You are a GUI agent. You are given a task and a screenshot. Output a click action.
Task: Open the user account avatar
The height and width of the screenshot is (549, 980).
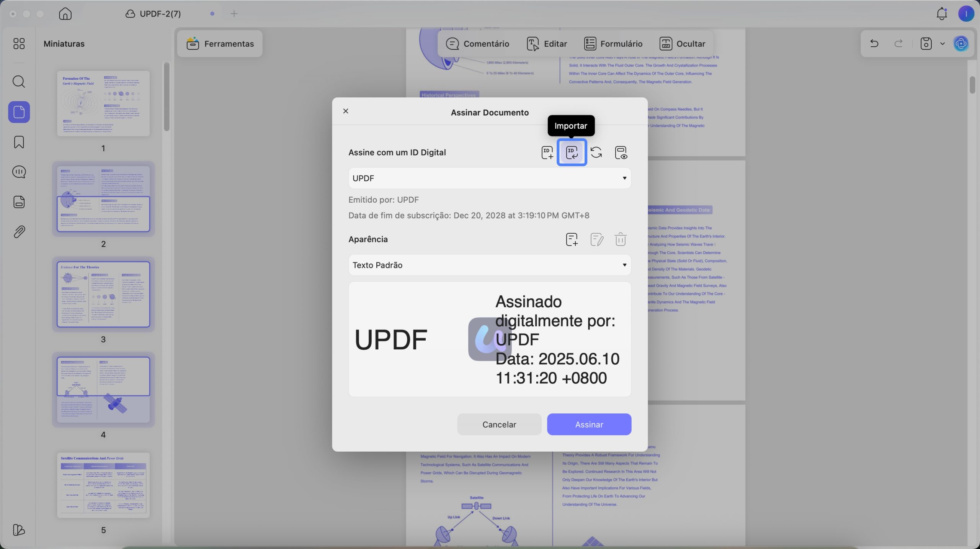point(966,14)
